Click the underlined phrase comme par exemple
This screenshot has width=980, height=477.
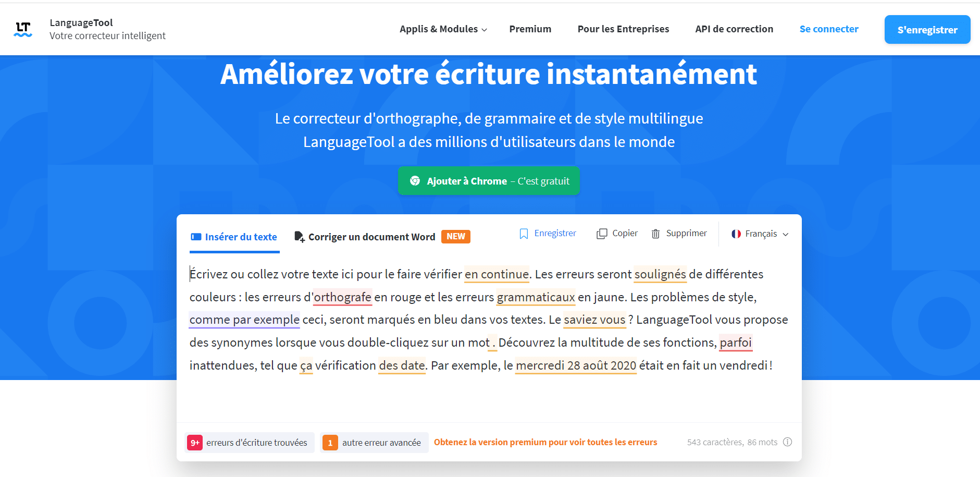244,320
